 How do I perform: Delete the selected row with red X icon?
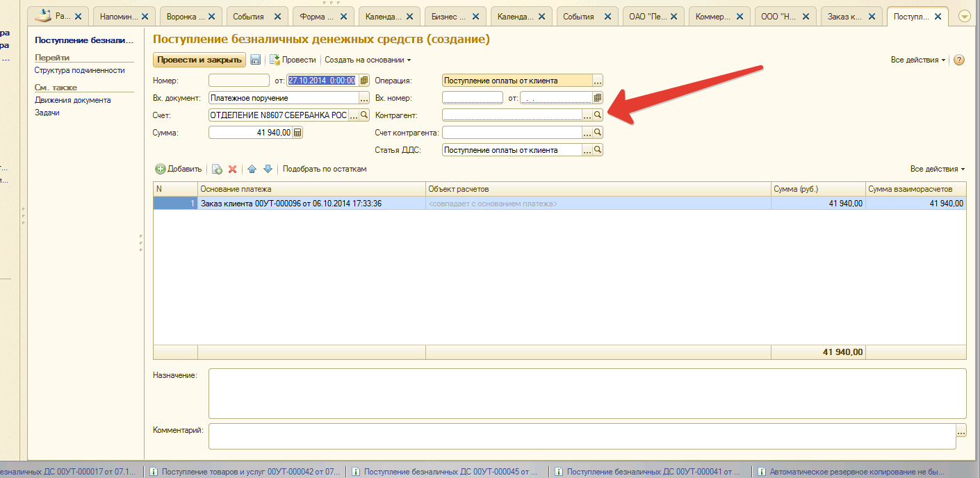point(233,169)
